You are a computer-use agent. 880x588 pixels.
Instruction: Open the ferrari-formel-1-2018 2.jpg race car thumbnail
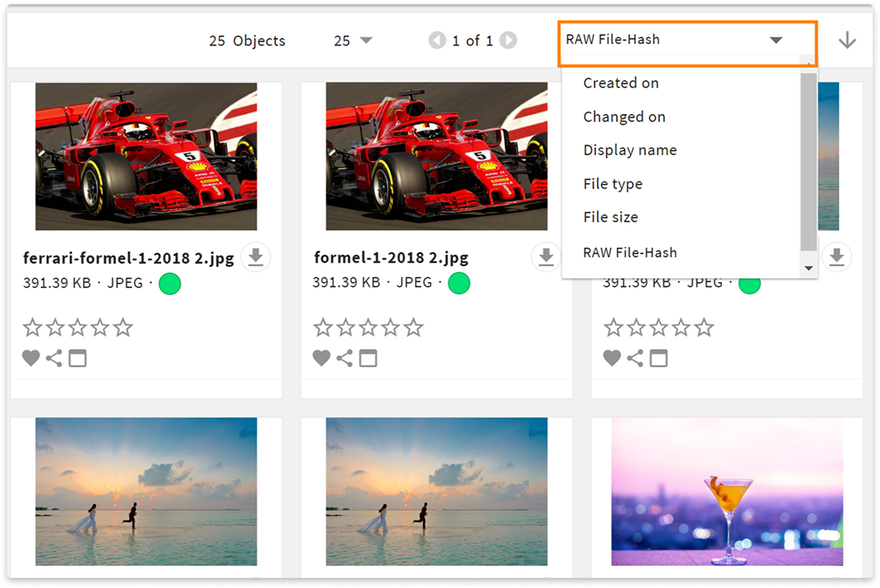pyautogui.click(x=146, y=157)
